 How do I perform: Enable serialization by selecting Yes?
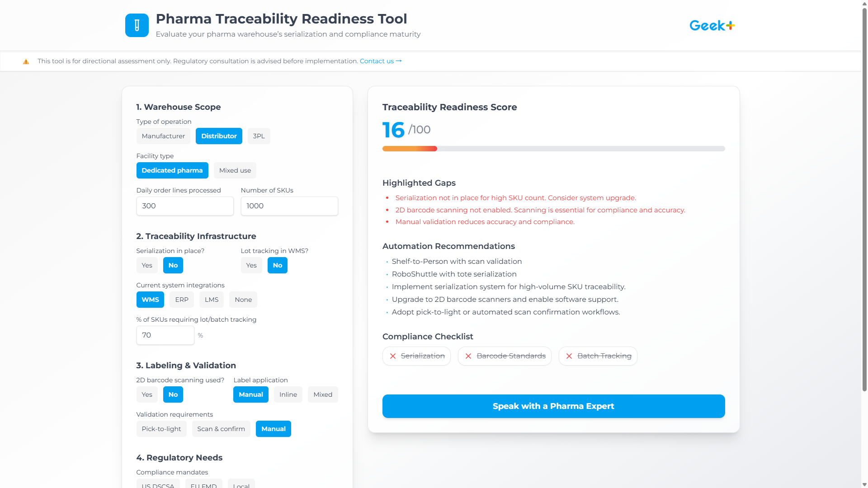[x=146, y=265]
